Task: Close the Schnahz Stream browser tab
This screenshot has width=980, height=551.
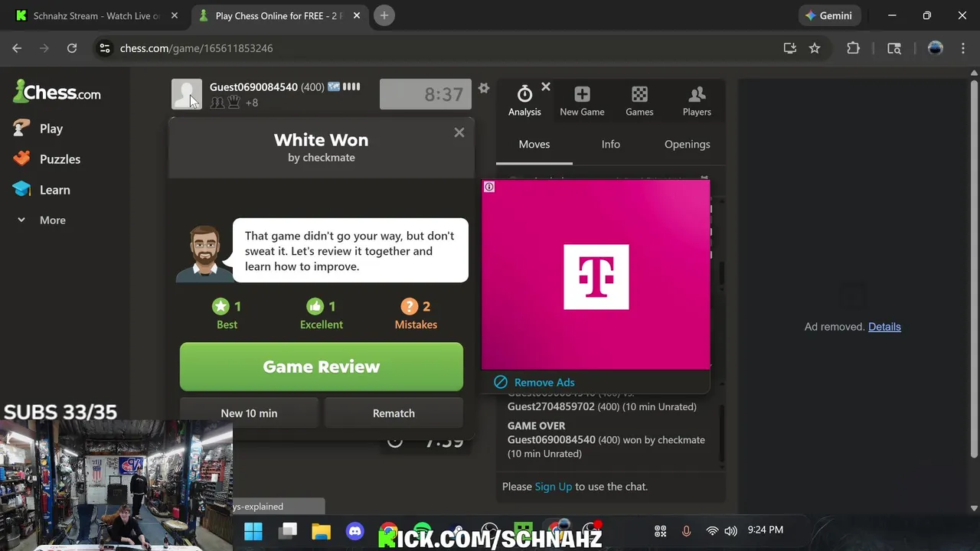Action: coord(175,15)
